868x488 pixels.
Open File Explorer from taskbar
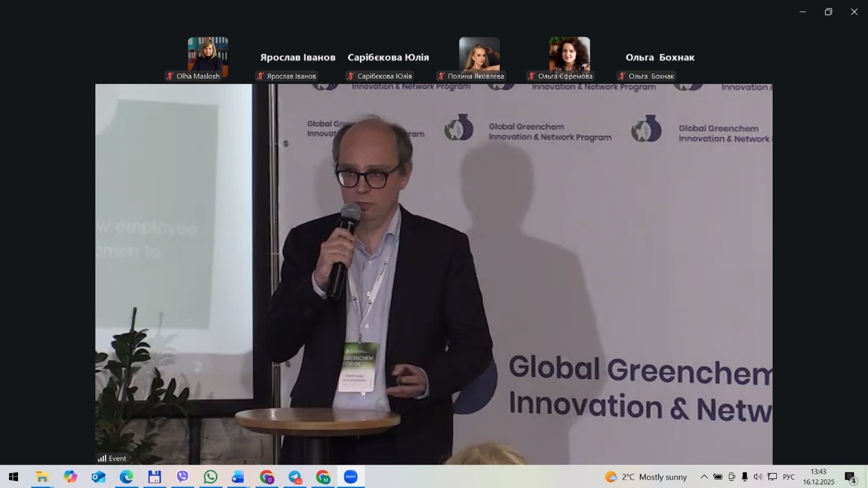pyautogui.click(x=42, y=477)
